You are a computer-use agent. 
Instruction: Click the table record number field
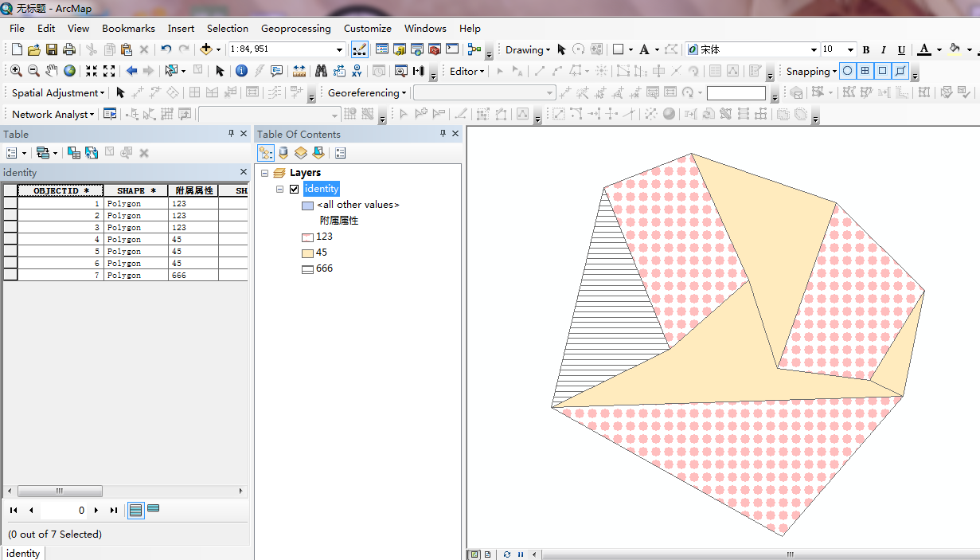coord(64,510)
